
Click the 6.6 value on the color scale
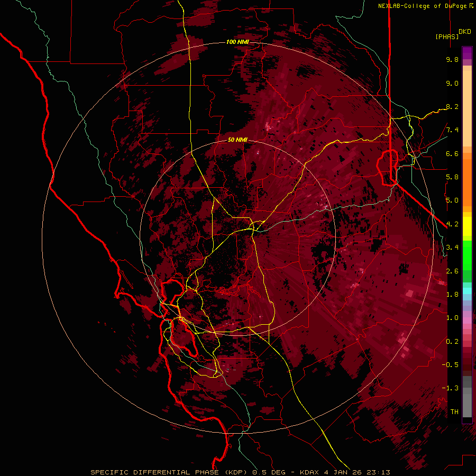(x=452, y=153)
